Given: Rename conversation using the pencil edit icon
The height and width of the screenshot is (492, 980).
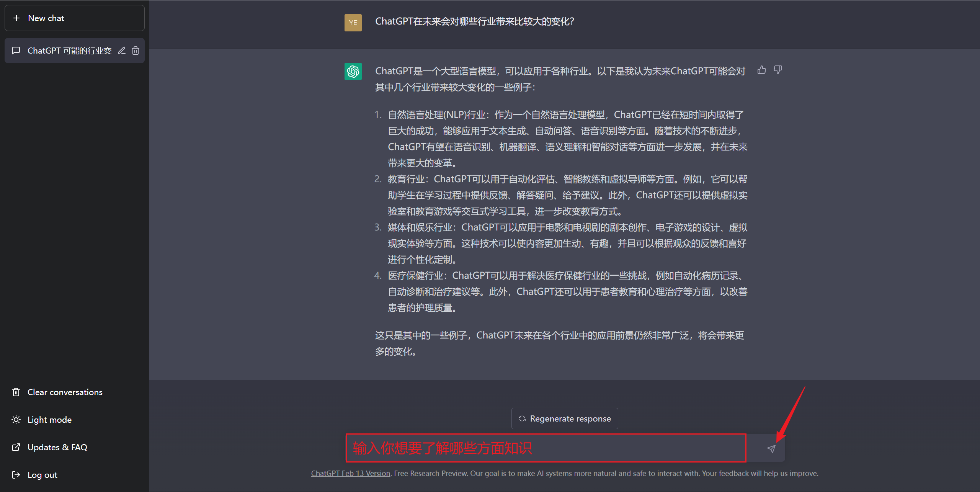Looking at the screenshot, I should (x=122, y=51).
